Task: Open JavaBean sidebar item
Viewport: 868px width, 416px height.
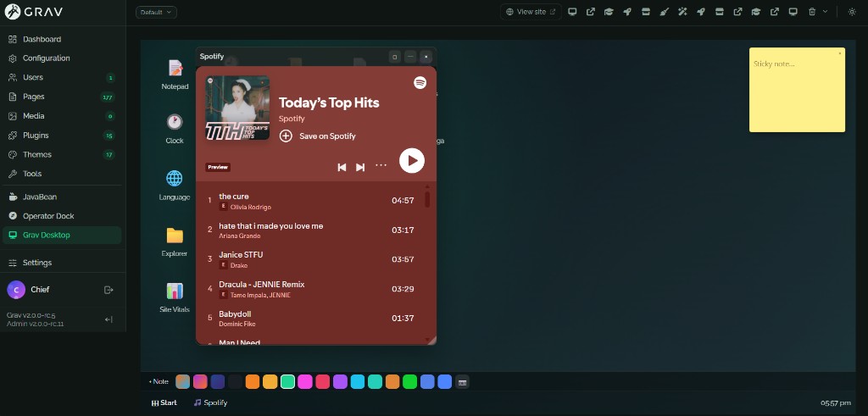Action: pyautogui.click(x=63, y=197)
